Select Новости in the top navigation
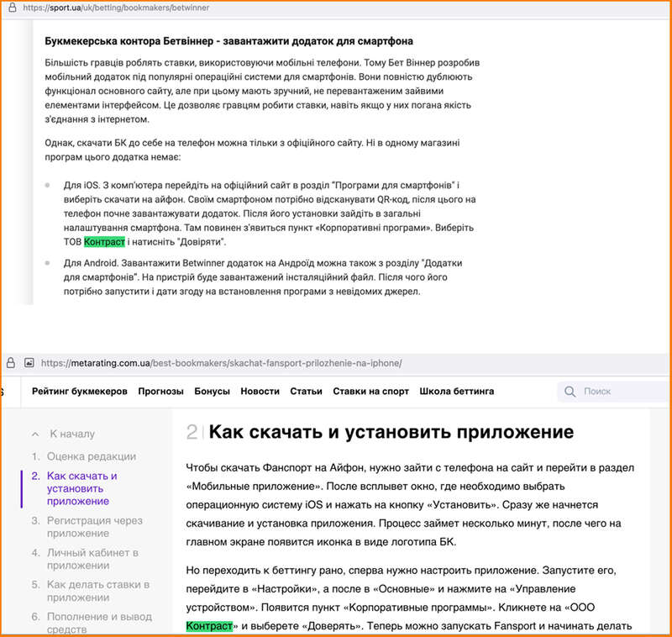 click(260, 392)
